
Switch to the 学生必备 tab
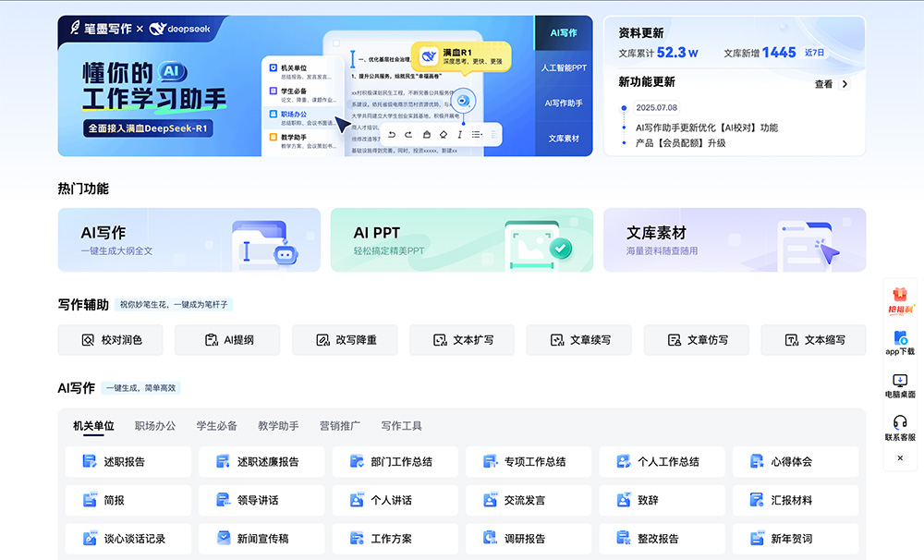click(217, 426)
